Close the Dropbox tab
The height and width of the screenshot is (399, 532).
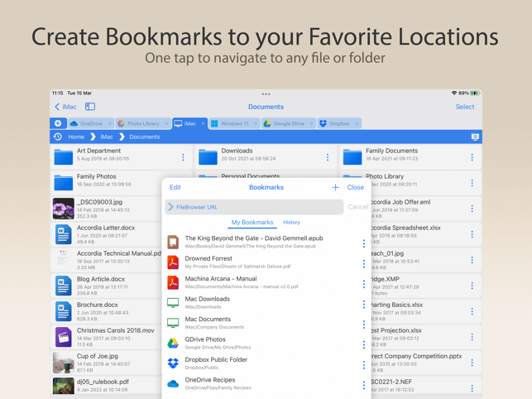(357, 123)
